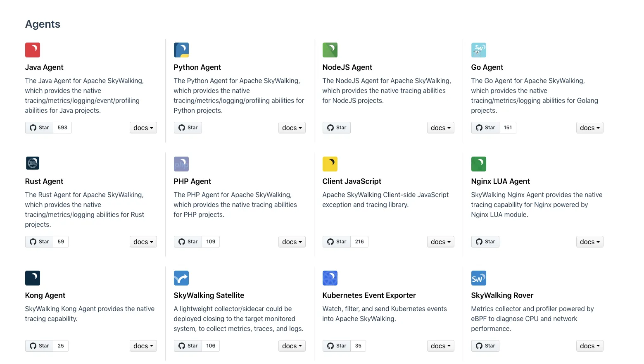This screenshot has width=644, height=364.
Task: Star the Client JavaScript repository
Action: tap(337, 242)
